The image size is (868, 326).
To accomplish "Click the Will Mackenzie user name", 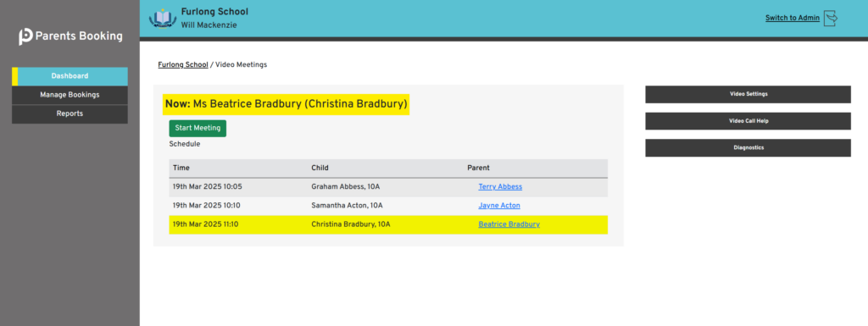I will [x=209, y=25].
